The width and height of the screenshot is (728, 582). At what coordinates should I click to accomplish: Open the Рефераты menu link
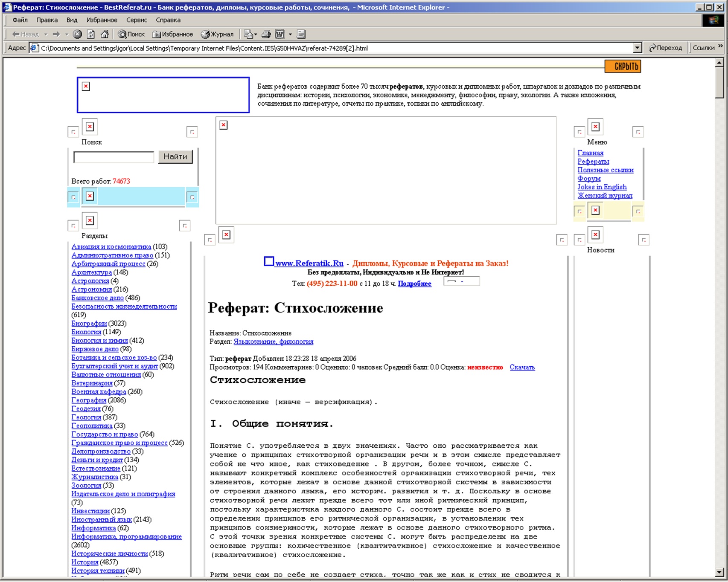point(593,161)
